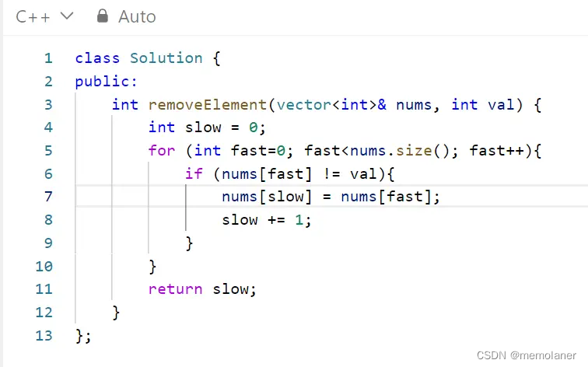
Task: Click line number 8
Action: (48, 220)
